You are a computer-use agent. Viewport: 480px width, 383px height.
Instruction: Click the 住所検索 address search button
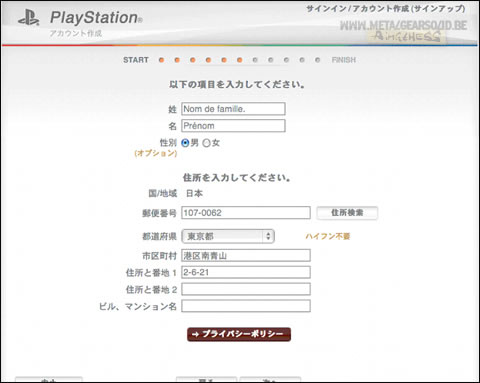347,213
